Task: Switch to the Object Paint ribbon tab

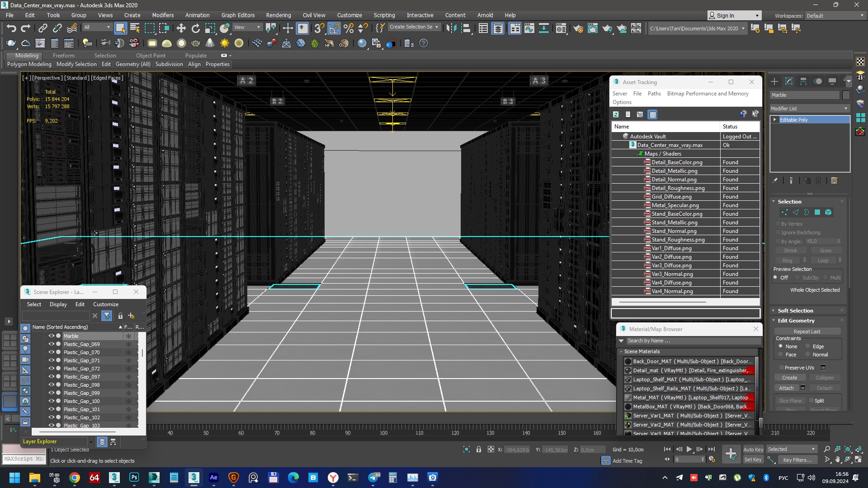Action: point(151,56)
